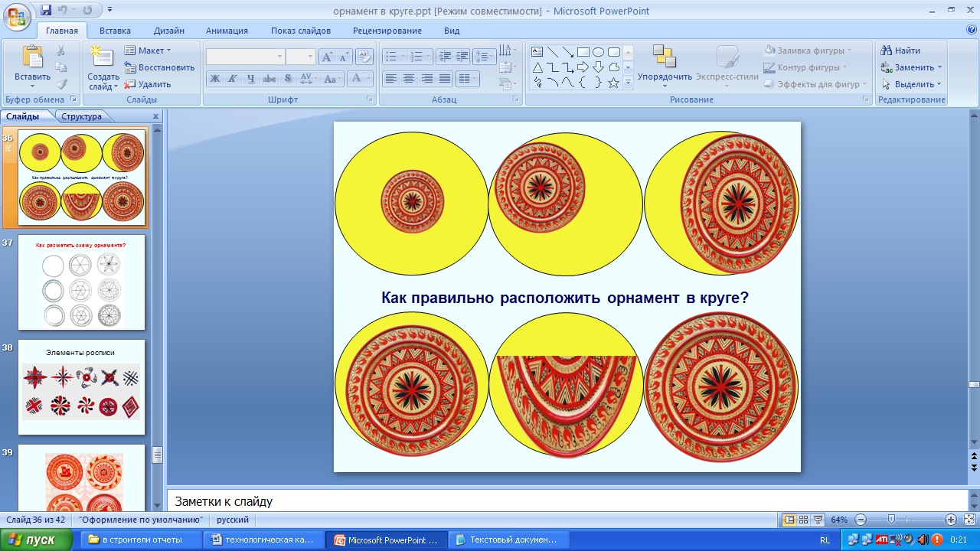Select the five-point star shape

[614, 83]
